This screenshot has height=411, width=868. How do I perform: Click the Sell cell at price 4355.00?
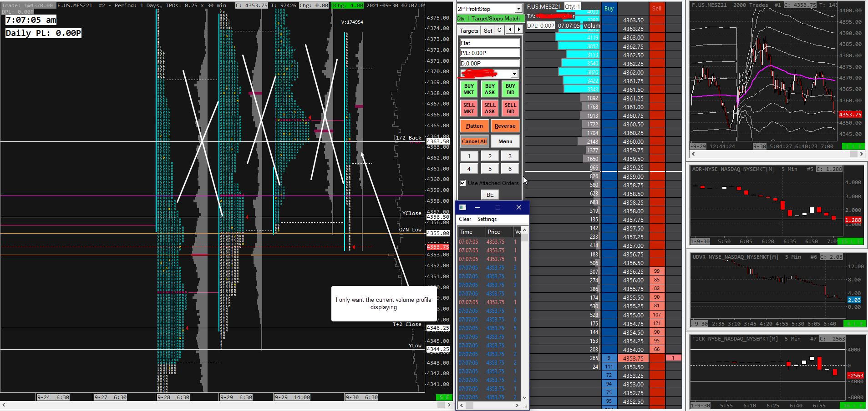657,315
